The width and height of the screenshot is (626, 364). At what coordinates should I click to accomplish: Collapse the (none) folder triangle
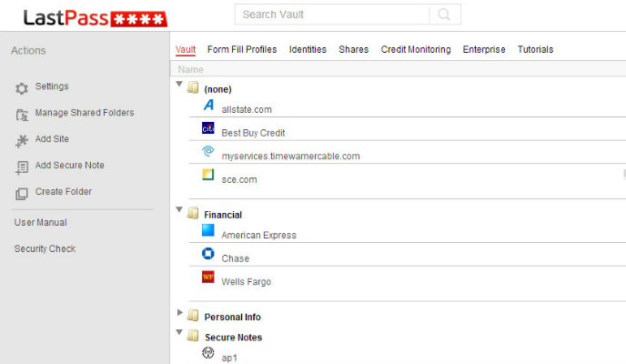(179, 84)
